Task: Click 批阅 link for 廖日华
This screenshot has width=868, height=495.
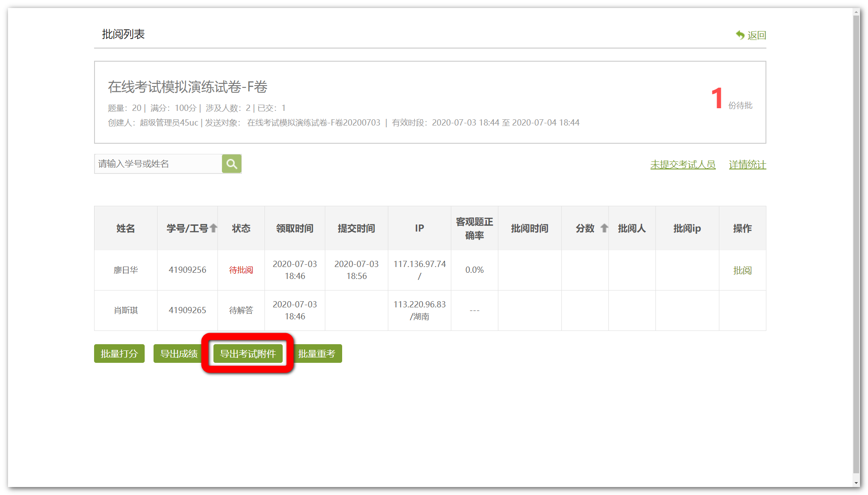Action: point(742,270)
